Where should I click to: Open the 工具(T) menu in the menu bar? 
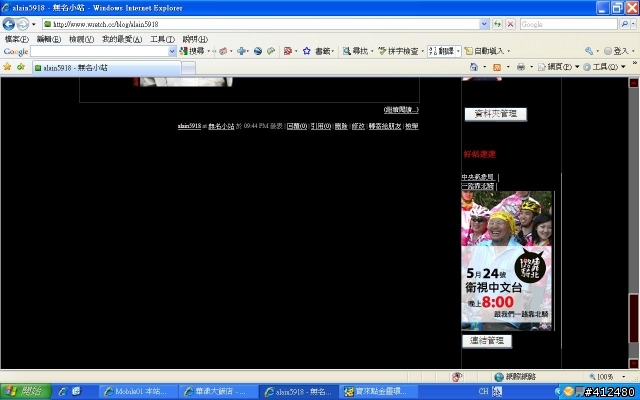coord(162,39)
